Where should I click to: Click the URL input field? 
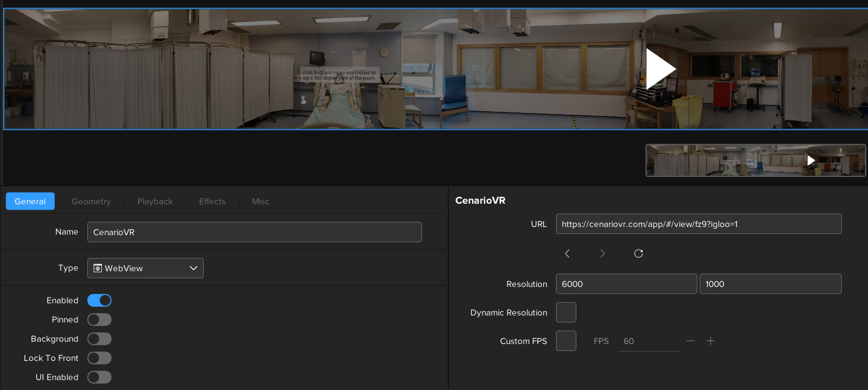(699, 224)
